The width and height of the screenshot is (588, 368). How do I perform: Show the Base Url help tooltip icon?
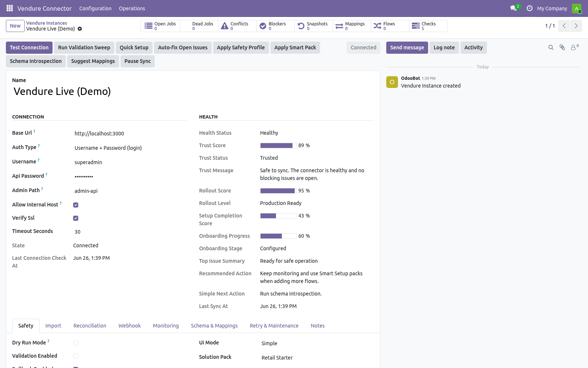tap(34, 131)
